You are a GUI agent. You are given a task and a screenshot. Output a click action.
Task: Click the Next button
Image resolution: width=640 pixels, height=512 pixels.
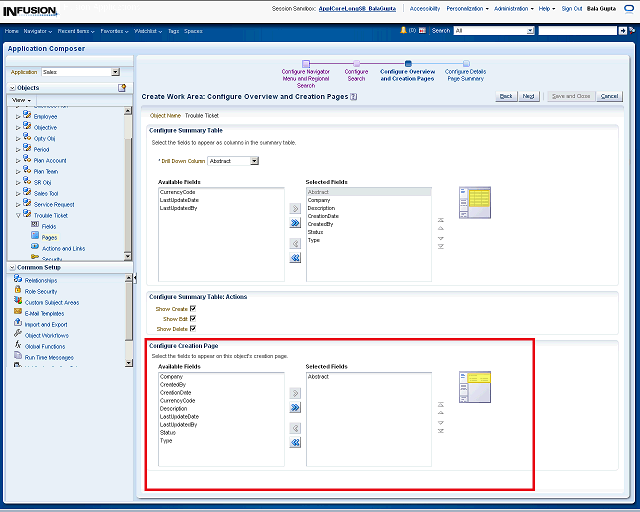pyautogui.click(x=529, y=96)
